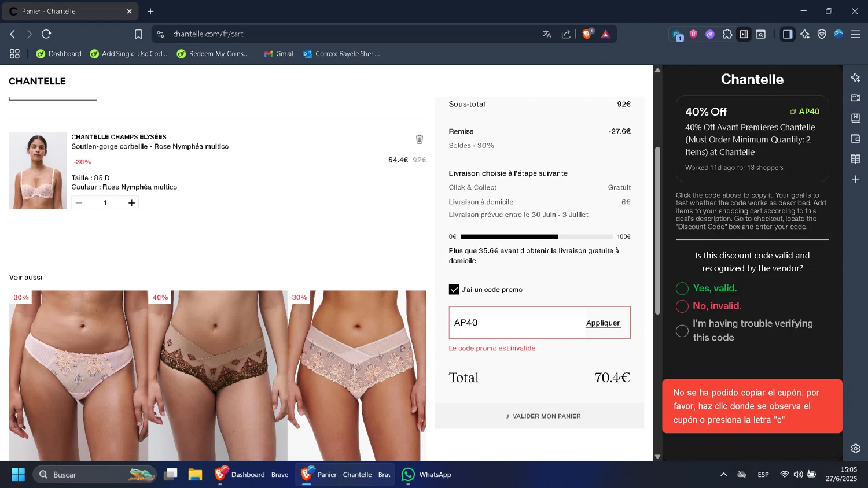Screen dimensions: 868x488
Task: Add a sidebar item with plus icon
Action: 855,179
